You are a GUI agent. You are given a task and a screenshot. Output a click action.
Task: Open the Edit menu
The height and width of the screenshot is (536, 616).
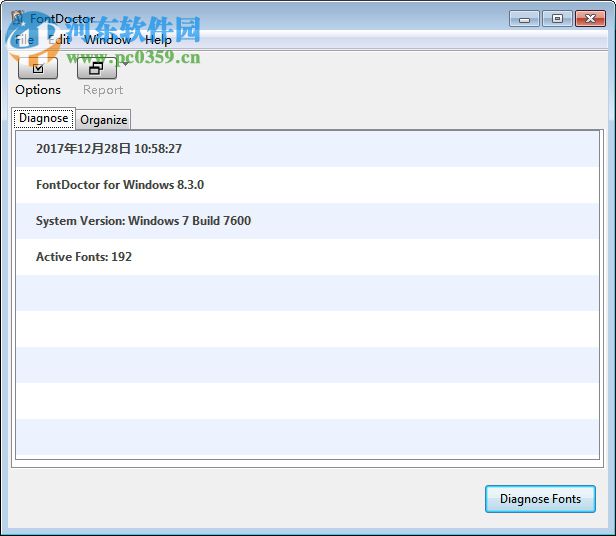click(59, 40)
